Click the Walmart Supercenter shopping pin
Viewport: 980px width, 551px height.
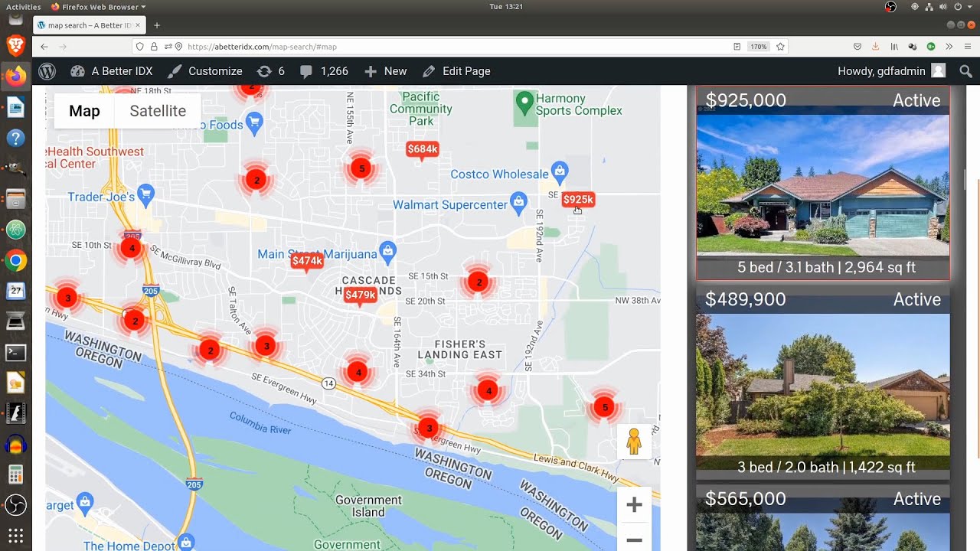[x=518, y=203]
